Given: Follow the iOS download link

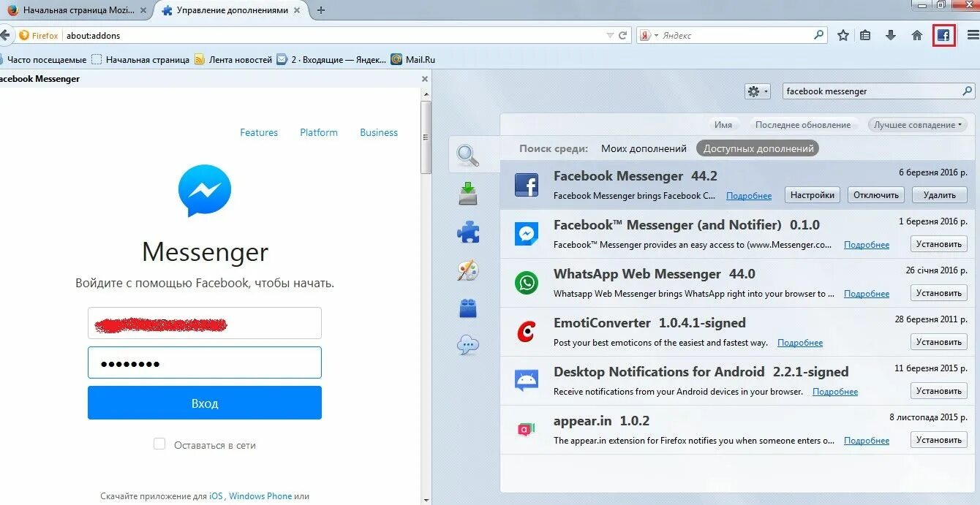Looking at the screenshot, I should pyautogui.click(x=216, y=496).
